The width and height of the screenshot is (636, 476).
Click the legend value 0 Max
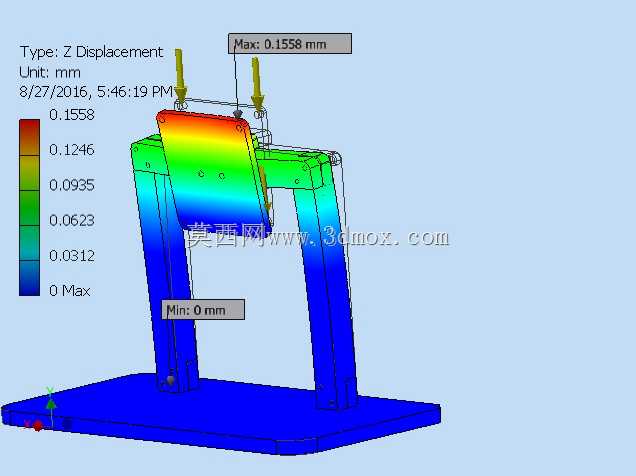click(x=70, y=291)
